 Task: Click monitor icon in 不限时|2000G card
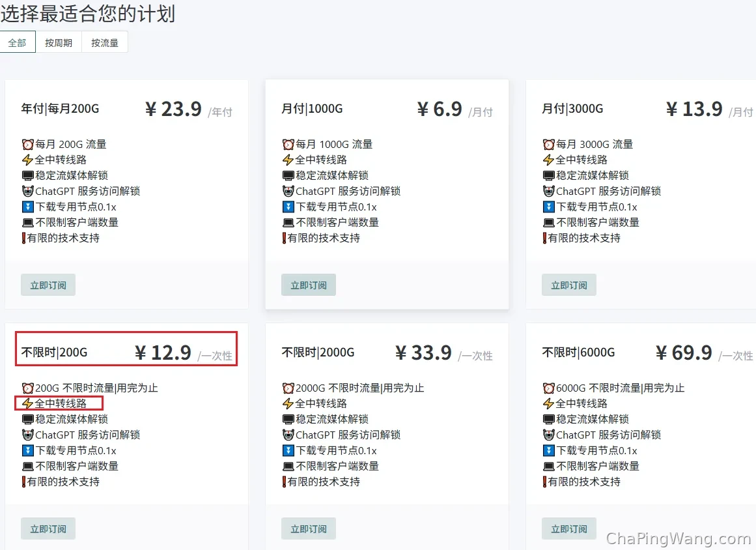pyautogui.click(x=288, y=419)
